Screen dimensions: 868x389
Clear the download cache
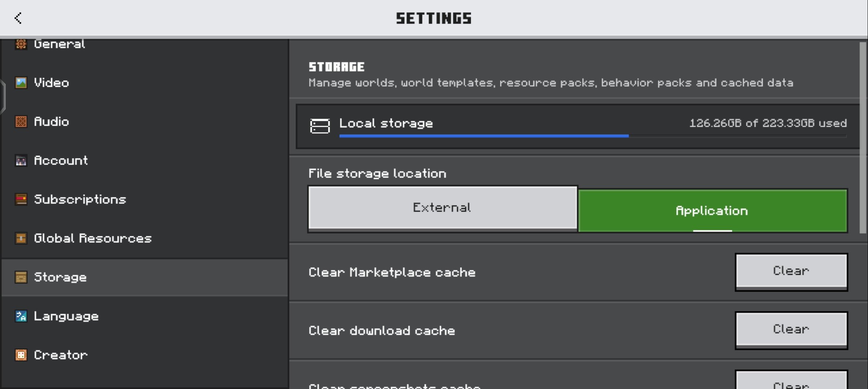tap(791, 330)
